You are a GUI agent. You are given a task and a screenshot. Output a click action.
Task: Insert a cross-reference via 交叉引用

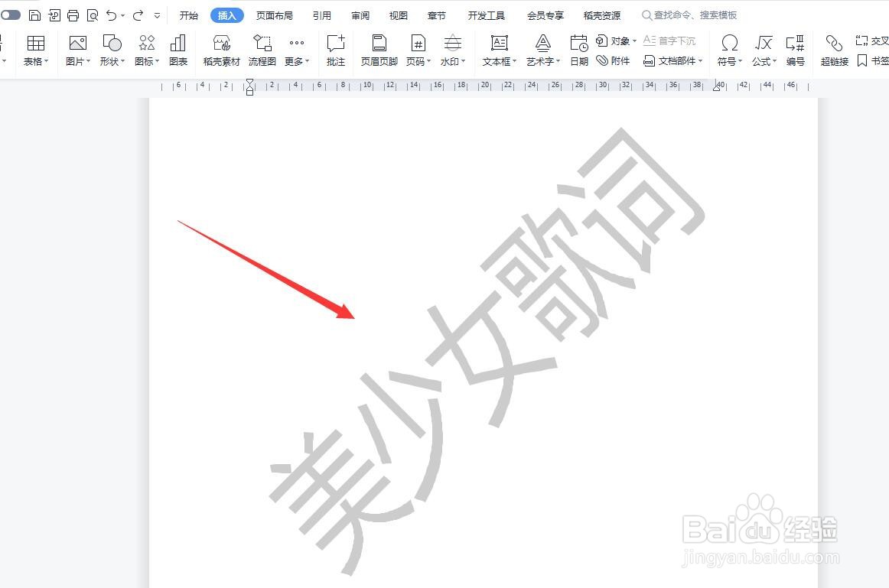point(874,41)
